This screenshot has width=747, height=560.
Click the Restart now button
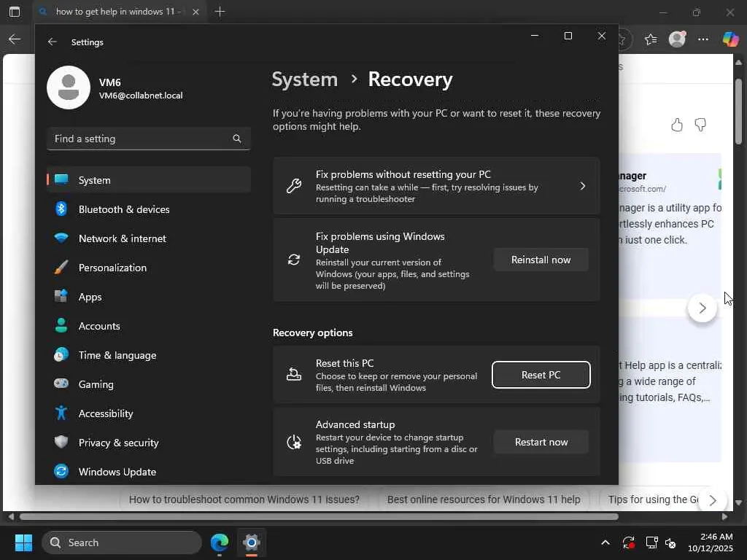pos(541,442)
